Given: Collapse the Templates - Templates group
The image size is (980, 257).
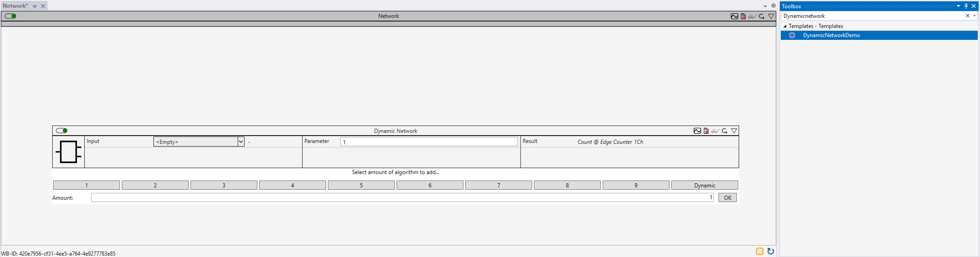Looking at the screenshot, I should click(785, 26).
